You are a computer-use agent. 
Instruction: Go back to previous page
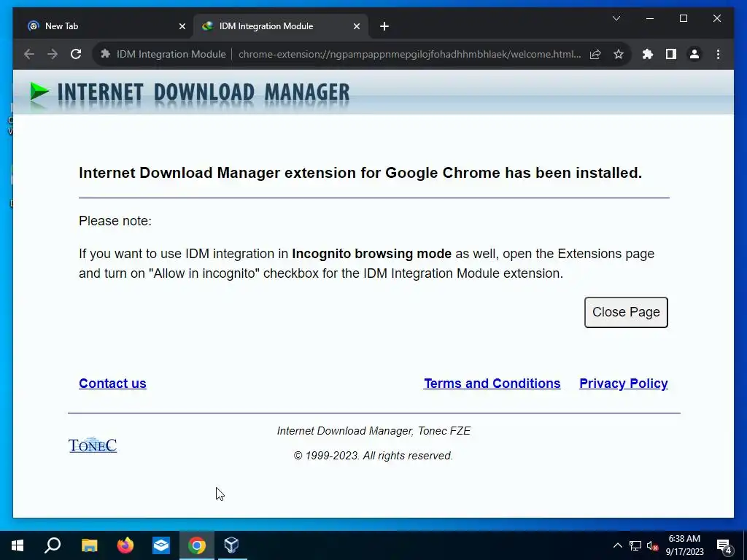(29, 54)
